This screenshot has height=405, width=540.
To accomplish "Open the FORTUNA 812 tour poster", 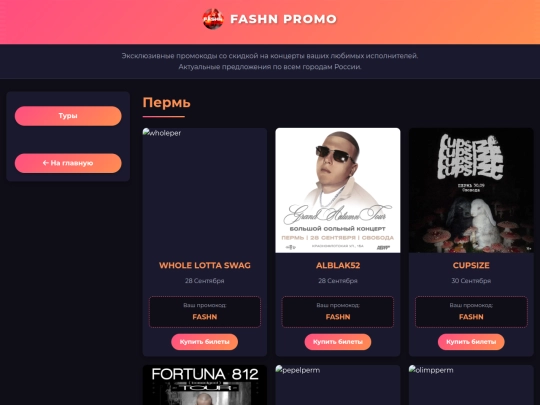I will click(205, 385).
